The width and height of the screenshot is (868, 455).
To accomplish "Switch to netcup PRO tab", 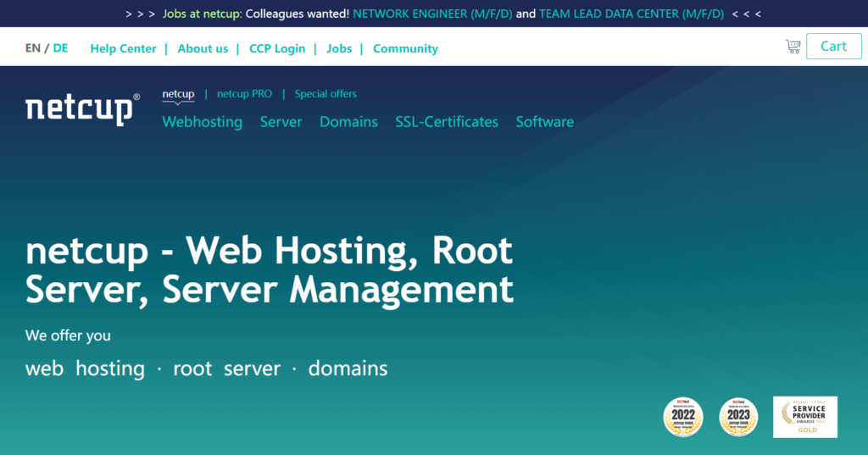I will click(244, 94).
